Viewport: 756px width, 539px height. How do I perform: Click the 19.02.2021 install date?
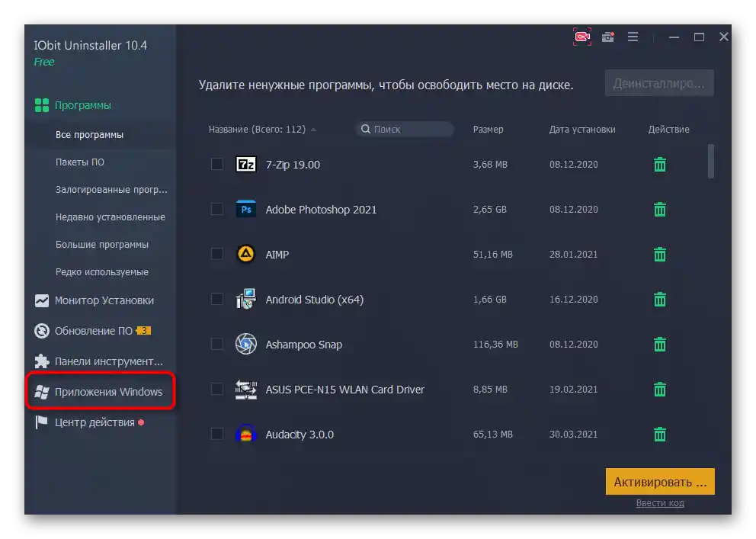click(573, 389)
